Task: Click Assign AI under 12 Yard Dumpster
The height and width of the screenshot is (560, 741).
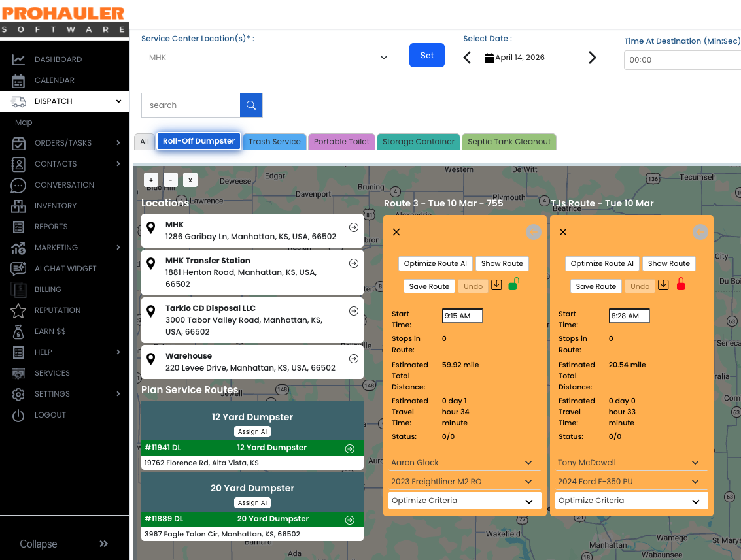Action: coord(252,431)
